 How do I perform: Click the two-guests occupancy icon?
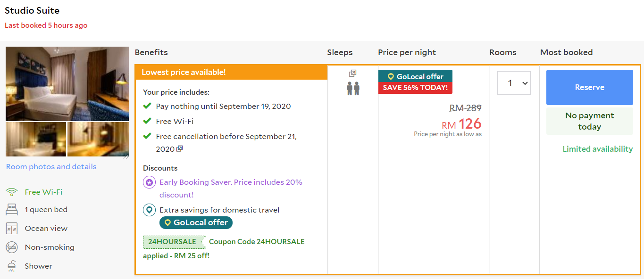[353, 88]
